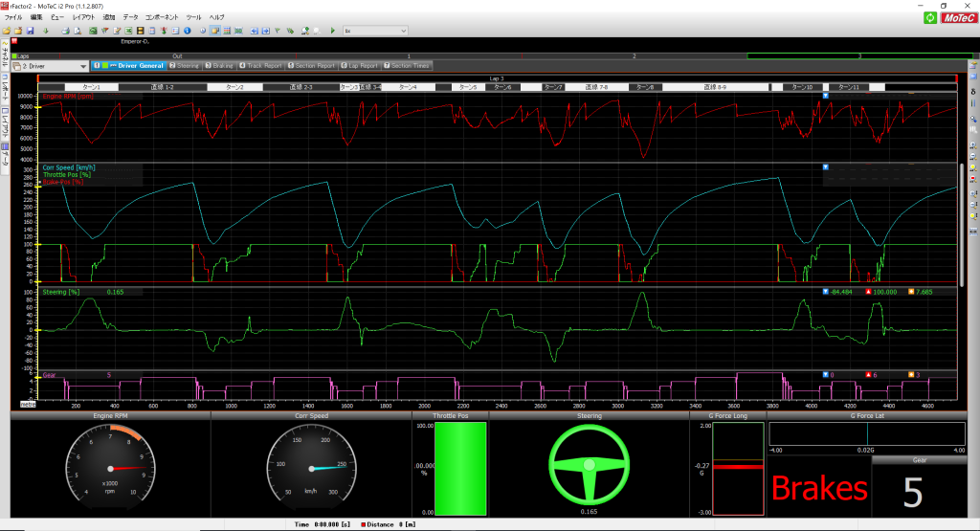Open the ファイル menu

pyautogui.click(x=13, y=17)
